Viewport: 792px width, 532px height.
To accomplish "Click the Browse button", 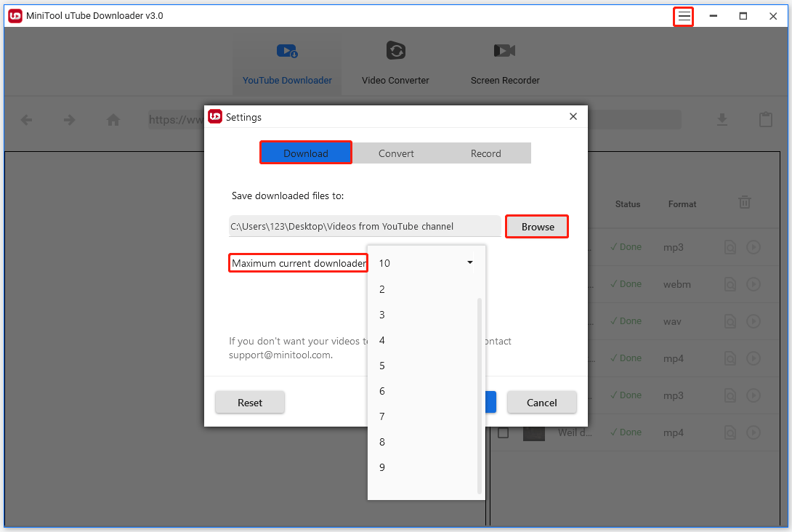I will coord(538,227).
